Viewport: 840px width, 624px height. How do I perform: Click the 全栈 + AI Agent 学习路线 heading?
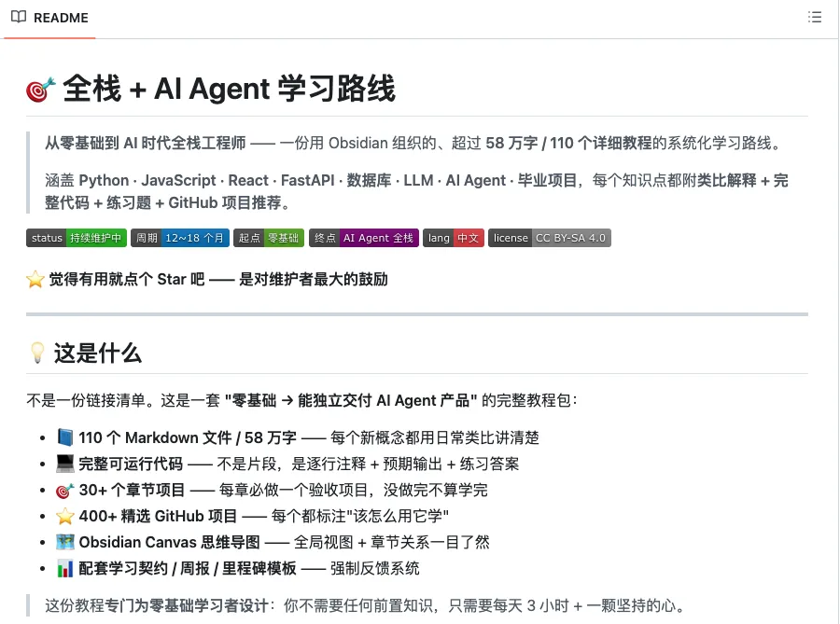click(230, 89)
